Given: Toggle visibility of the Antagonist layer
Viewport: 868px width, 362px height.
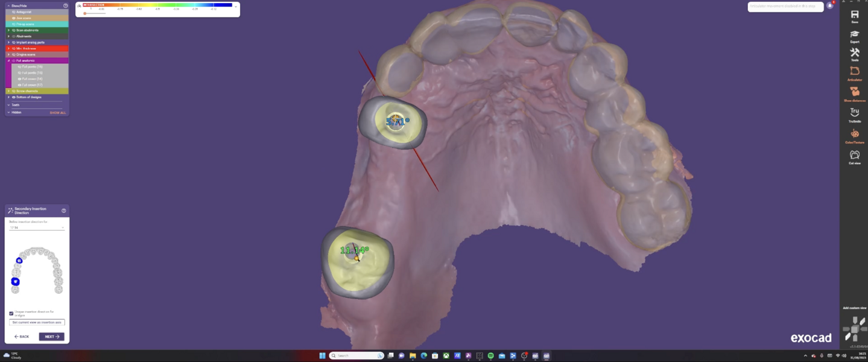Looking at the screenshot, I should point(13,12).
